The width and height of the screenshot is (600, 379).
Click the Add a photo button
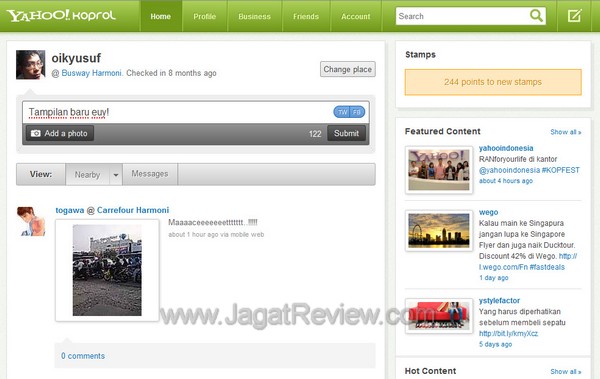(x=60, y=133)
